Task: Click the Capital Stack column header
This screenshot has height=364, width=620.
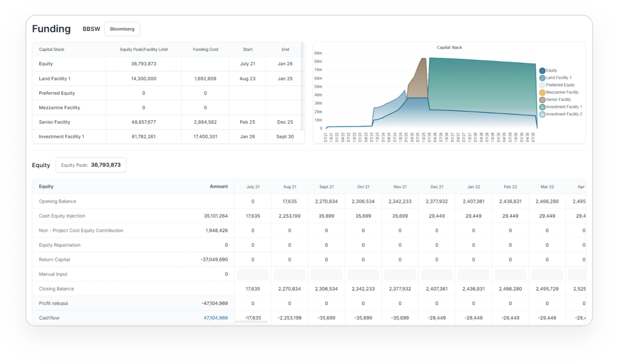Action: tap(52, 49)
